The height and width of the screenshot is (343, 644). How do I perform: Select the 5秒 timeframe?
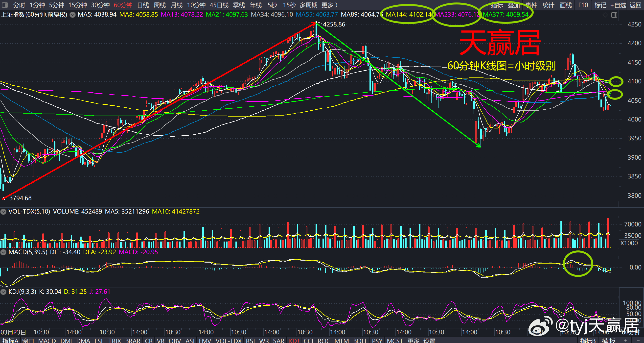tap(272, 5)
